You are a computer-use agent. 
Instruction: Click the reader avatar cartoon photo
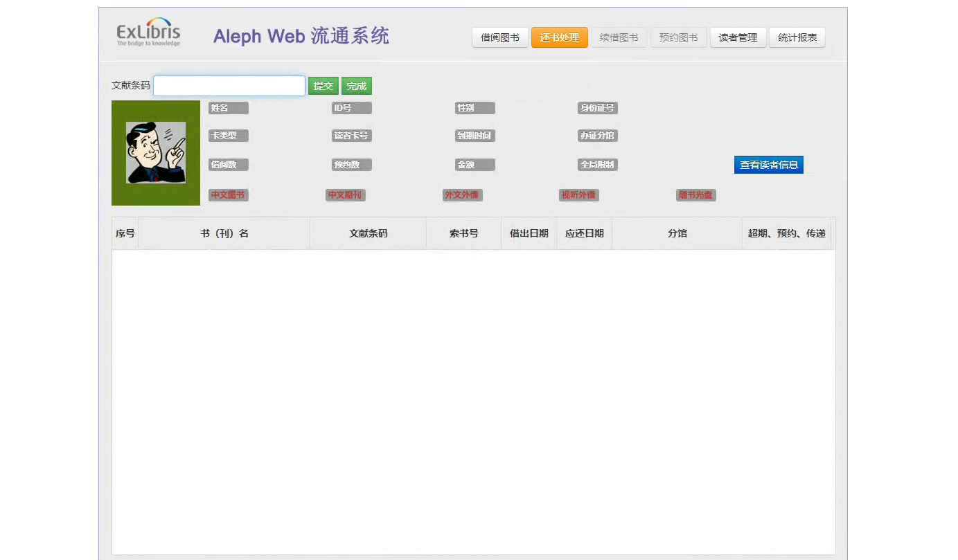(x=156, y=152)
